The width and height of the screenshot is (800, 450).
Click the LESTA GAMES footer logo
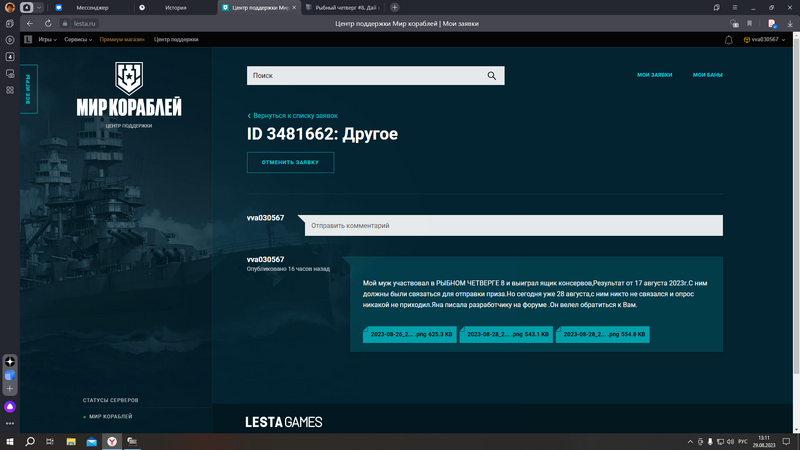point(284,422)
